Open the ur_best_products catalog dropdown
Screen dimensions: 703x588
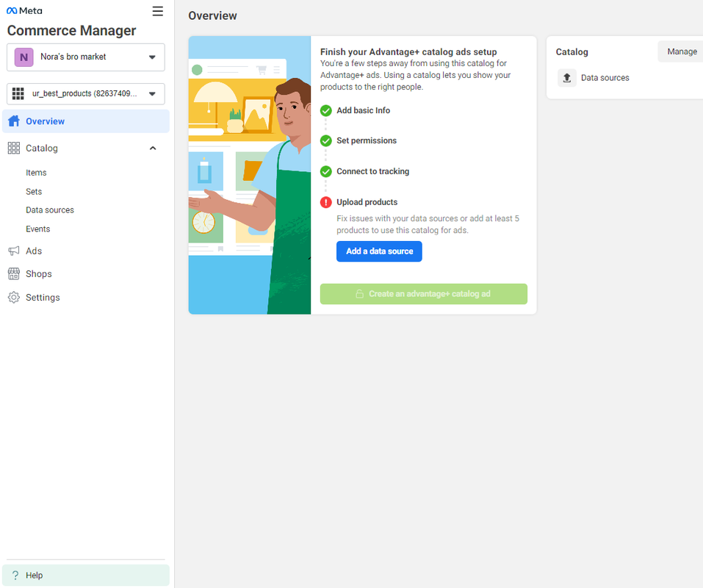click(86, 94)
